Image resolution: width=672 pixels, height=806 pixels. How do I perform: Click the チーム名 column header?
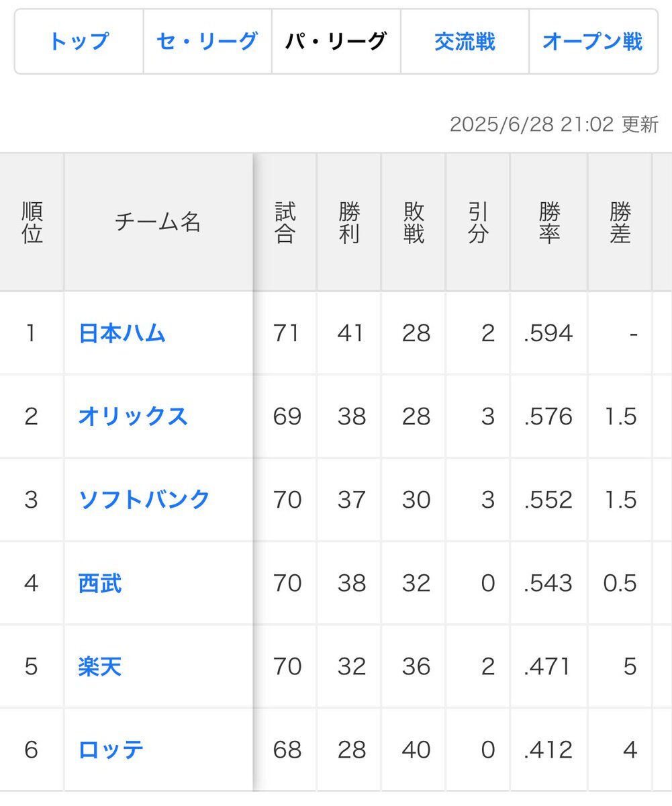[x=158, y=222]
